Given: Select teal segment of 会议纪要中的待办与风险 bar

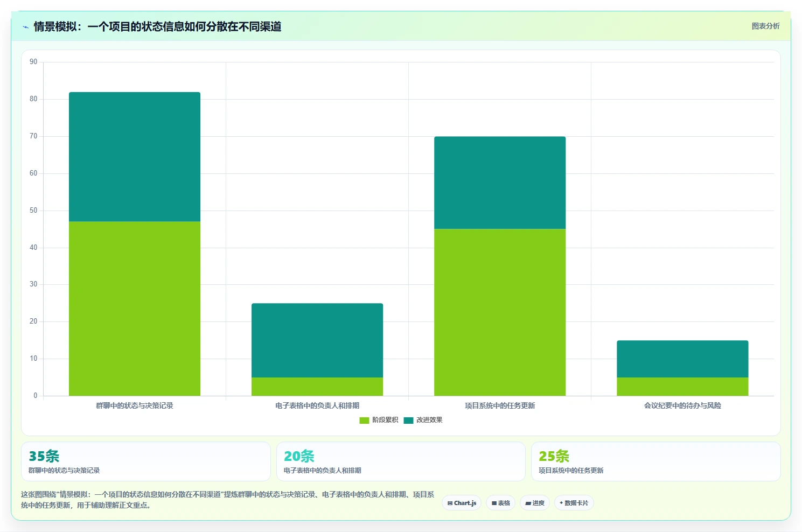Looking at the screenshot, I should (682, 359).
